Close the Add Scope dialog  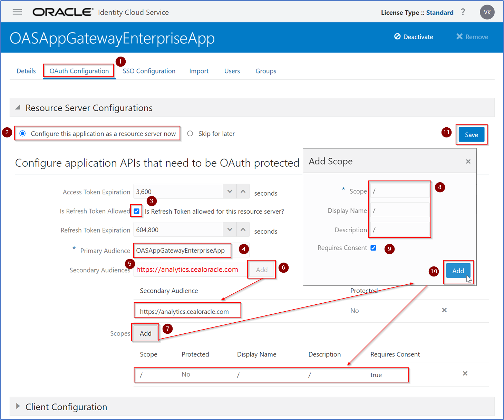468,162
